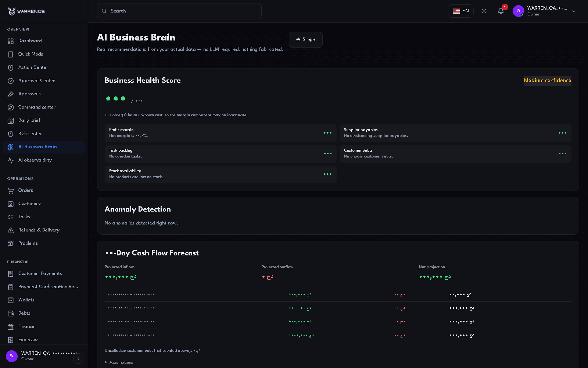Image resolution: width=588 pixels, height=368 pixels.
Task: Click the Quick Mode phone icon
Action: [11, 54]
